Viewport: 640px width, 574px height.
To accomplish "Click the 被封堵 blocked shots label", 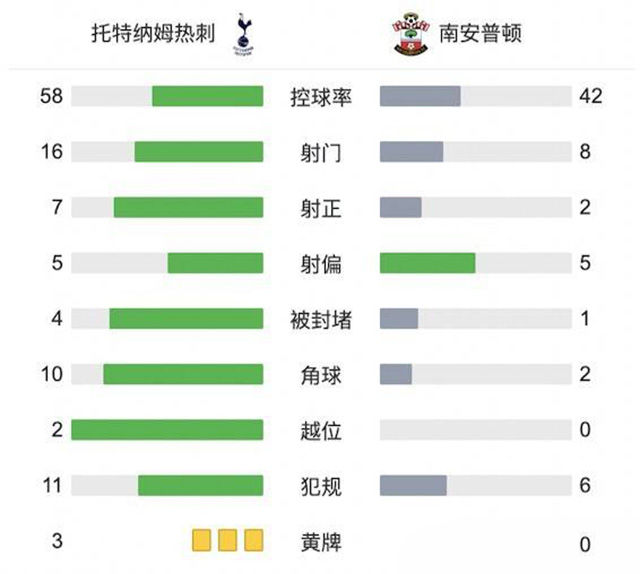I will pyautogui.click(x=320, y=319).
